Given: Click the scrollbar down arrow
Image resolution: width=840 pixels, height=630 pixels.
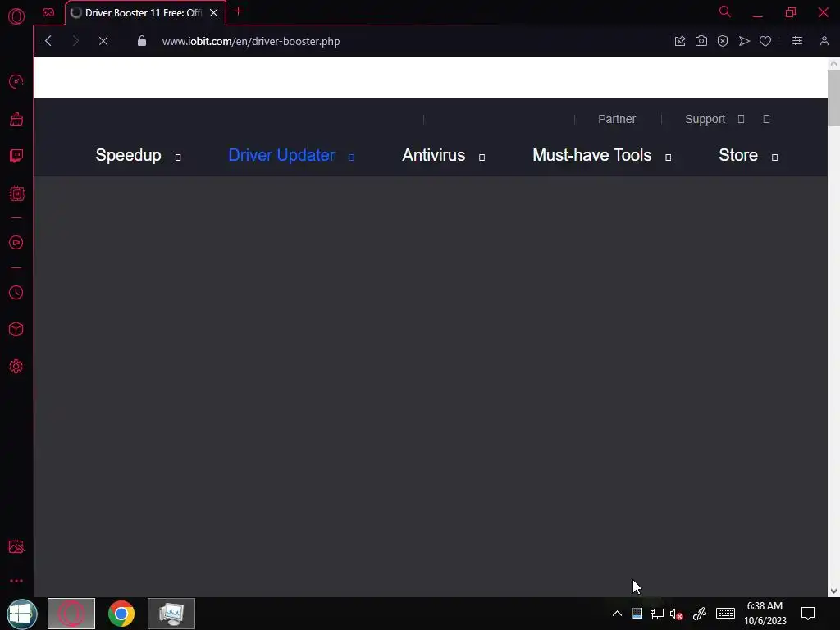Looking at the screenshot, I should pyautogui.click(x=833, y=591).
